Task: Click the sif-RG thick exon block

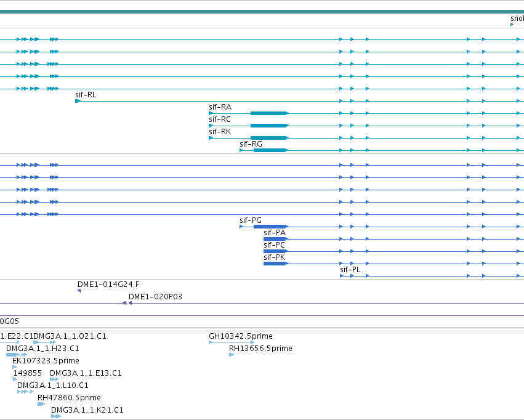Action: pyautogui.click(x=270, y=151)
